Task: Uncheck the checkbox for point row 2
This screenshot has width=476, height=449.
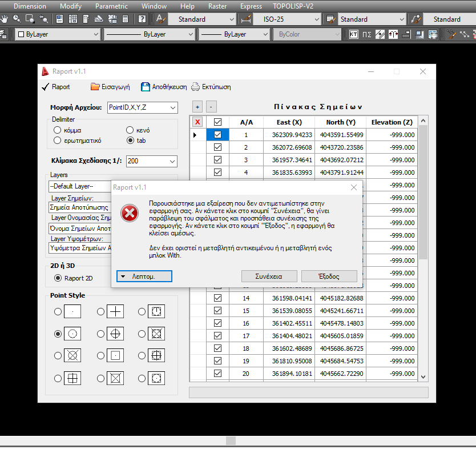Action: click(x=217, y=147)
